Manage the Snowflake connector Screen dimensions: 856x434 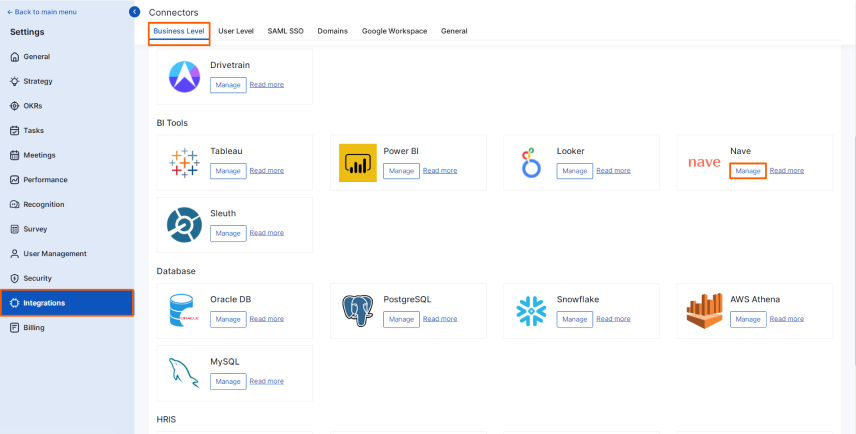[574, 319]
